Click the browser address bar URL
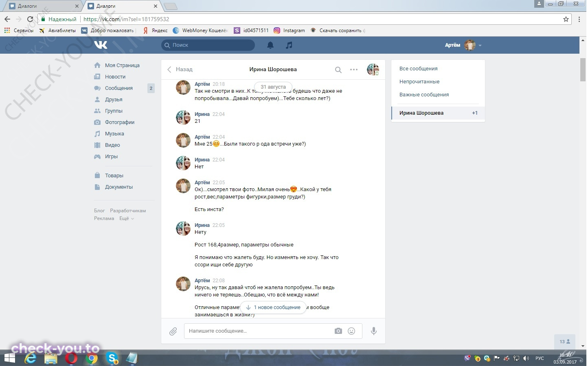The width and height of the screenshot is (588, 366). coord(126,19)
